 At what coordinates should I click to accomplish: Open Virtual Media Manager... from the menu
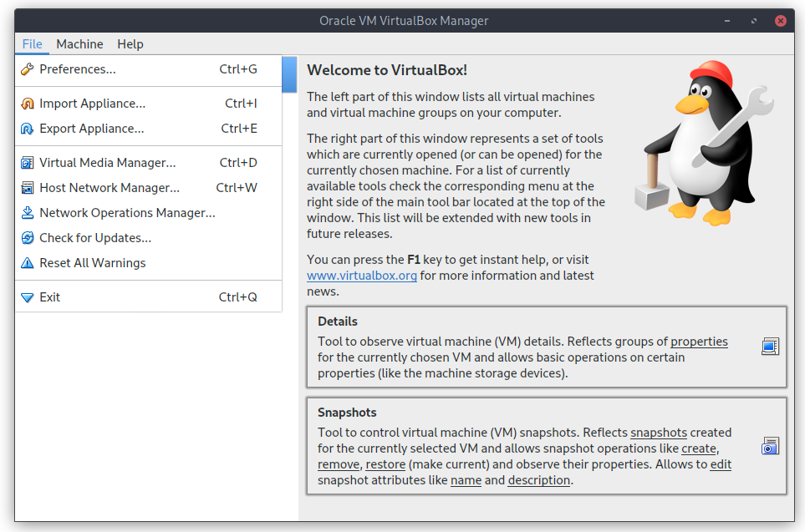pyautogui.click(x=148, y=163)
